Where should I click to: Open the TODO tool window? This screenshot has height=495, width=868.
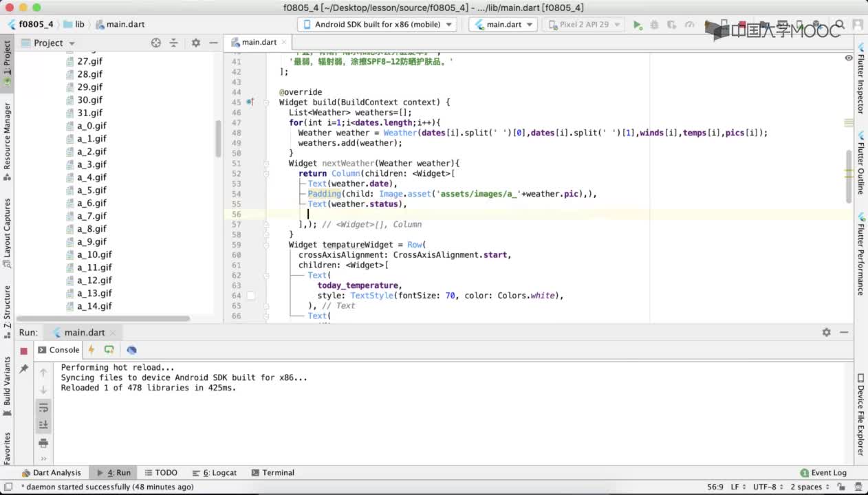[x=160, y=472]
